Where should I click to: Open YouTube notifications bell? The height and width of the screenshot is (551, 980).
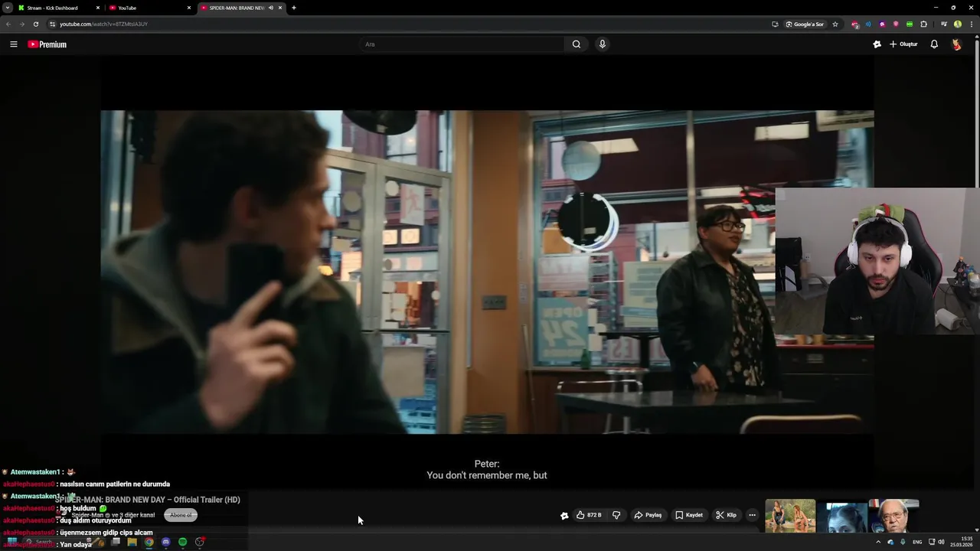(x=934, y=44)
